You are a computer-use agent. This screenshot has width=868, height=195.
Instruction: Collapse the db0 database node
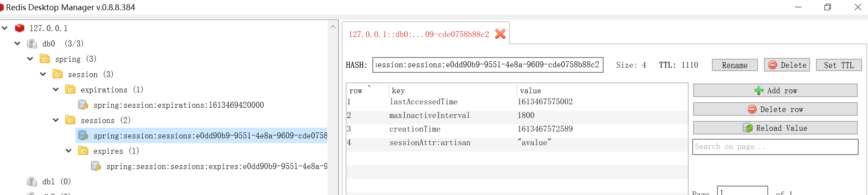17,43
